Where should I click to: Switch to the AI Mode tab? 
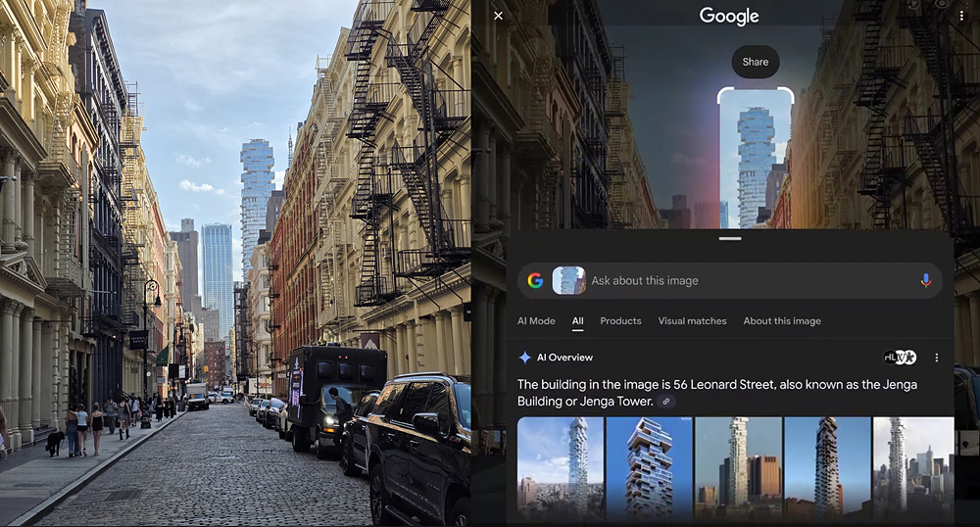(x=536, y=321)
